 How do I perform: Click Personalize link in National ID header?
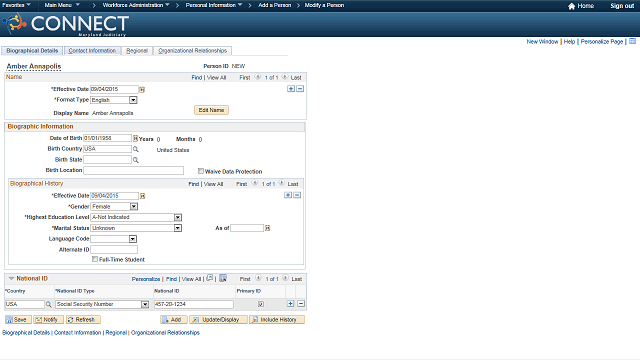(146, 279)
